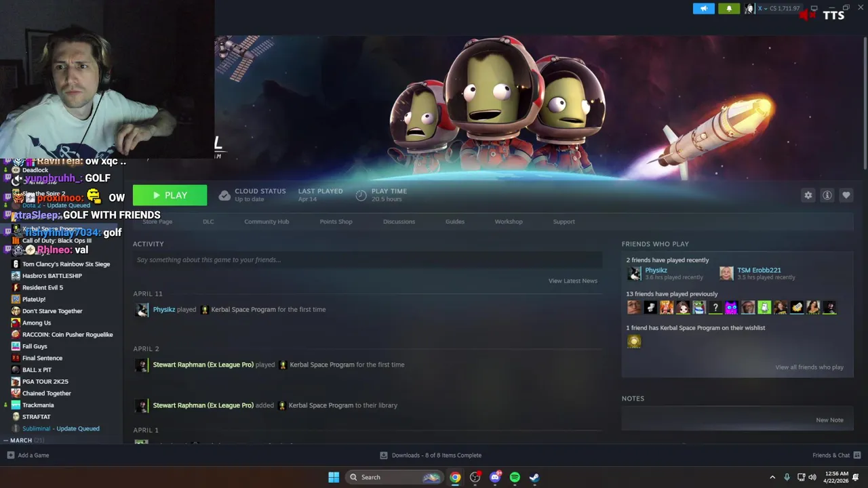Viewport: 868px width, 488px height.
Task: Select PlateUp! in library list
Action: pyautogui.click(x=34, y=299)
